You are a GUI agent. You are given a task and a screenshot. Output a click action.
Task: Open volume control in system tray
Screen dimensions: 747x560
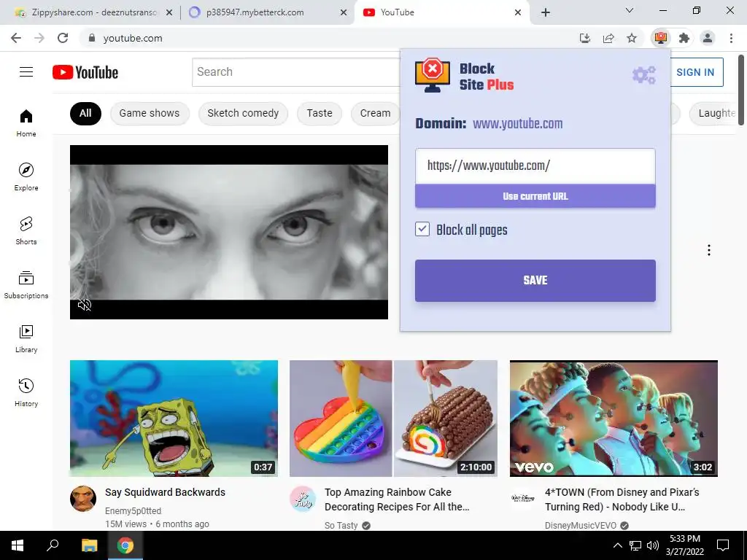pos(653,545)
